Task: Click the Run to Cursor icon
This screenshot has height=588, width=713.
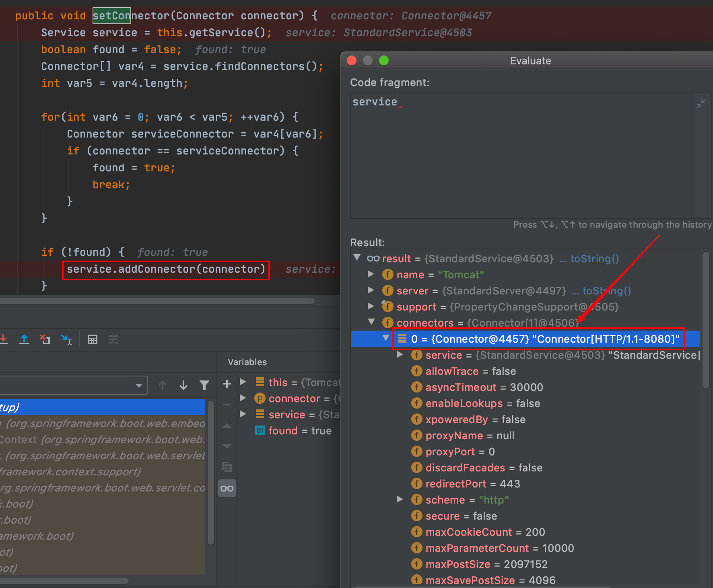Action: pyautogui.click(x=66, y=339)
